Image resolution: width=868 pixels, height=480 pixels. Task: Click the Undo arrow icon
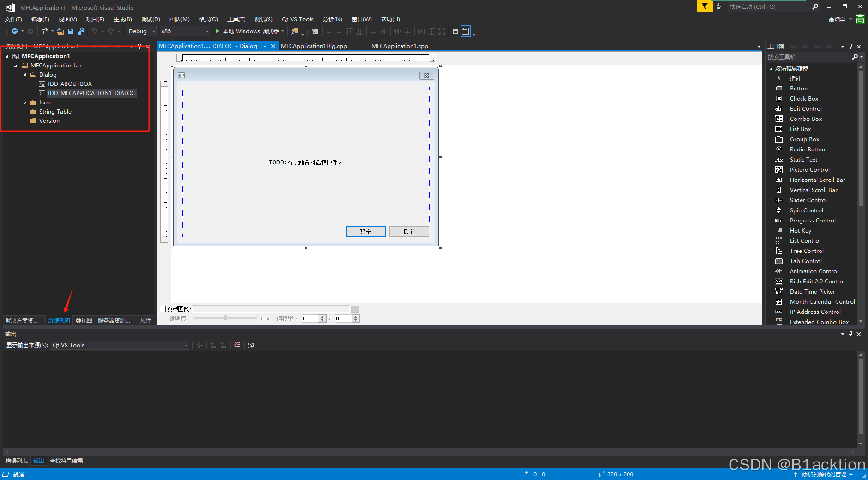(95, 31)
